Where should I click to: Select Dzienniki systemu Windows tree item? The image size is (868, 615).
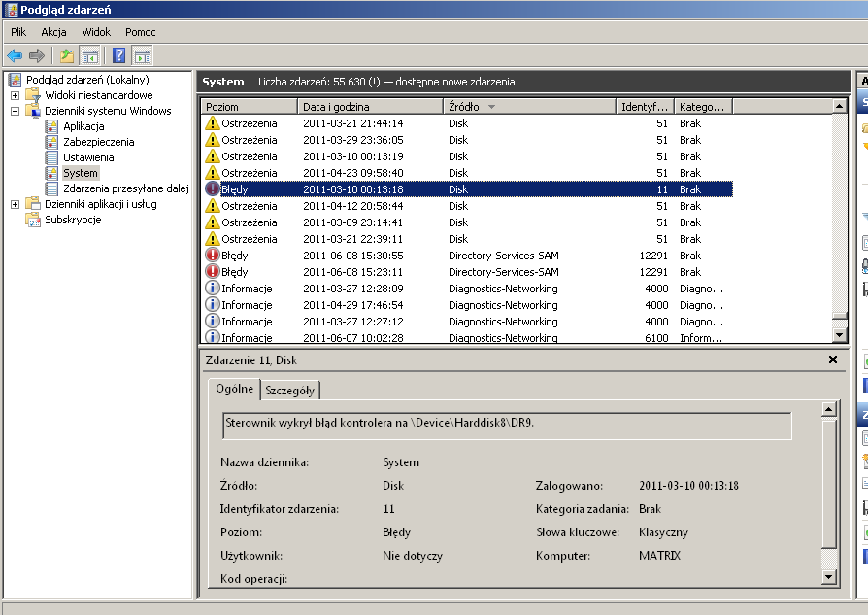point(108,111)
